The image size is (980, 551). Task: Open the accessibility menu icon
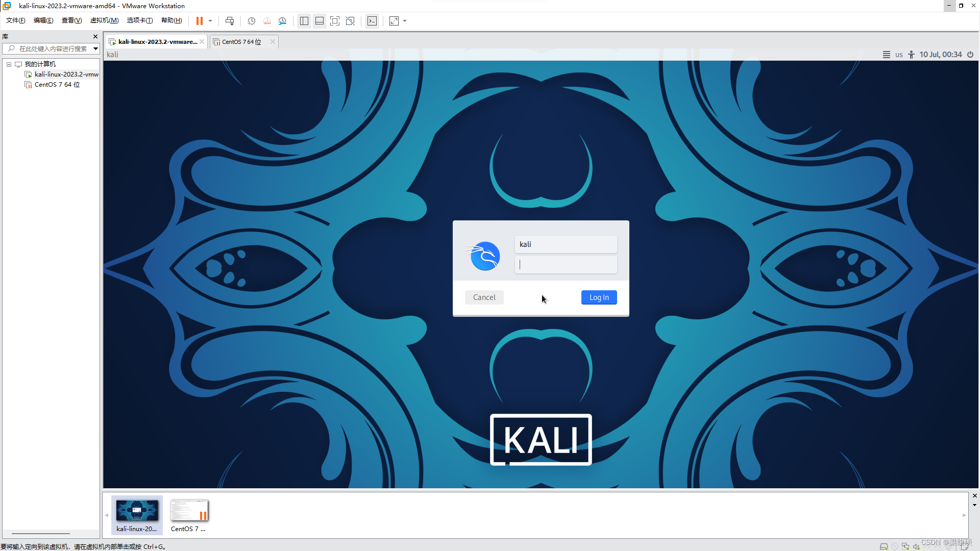[911, 55]
